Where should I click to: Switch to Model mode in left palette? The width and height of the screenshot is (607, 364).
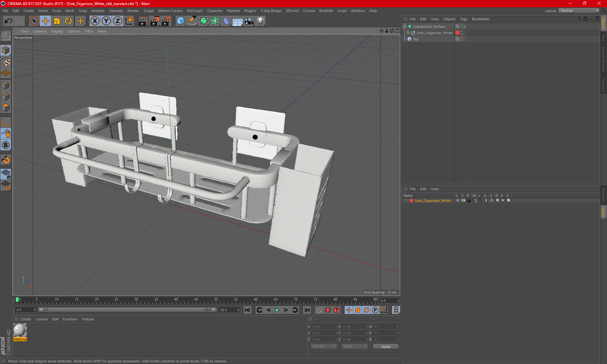tap(6, 50)
